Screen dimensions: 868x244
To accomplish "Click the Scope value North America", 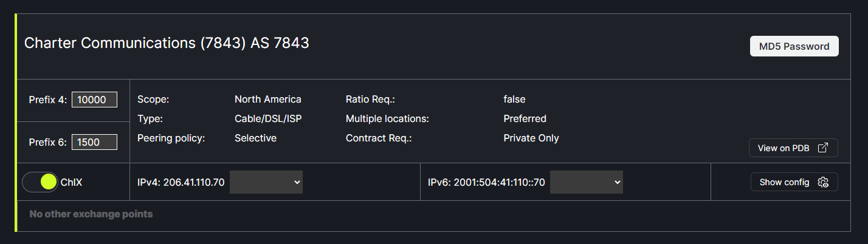I will pos(267,100).
